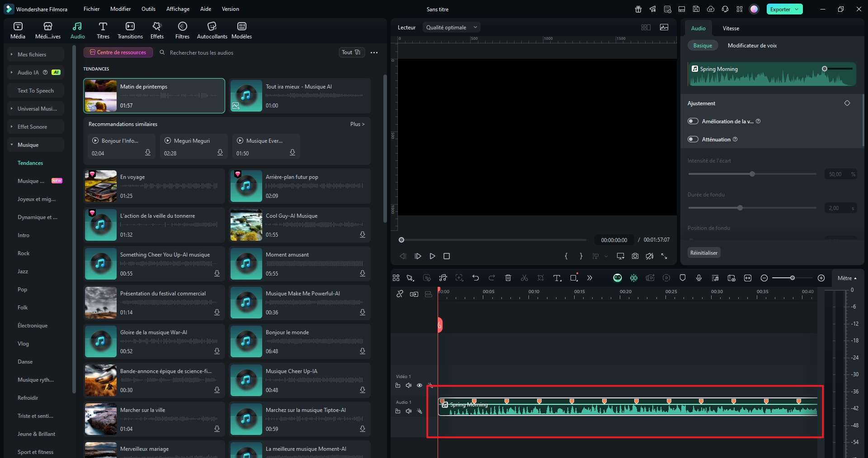
Task: Open the Exporter dropdown button
Action: 784,9
